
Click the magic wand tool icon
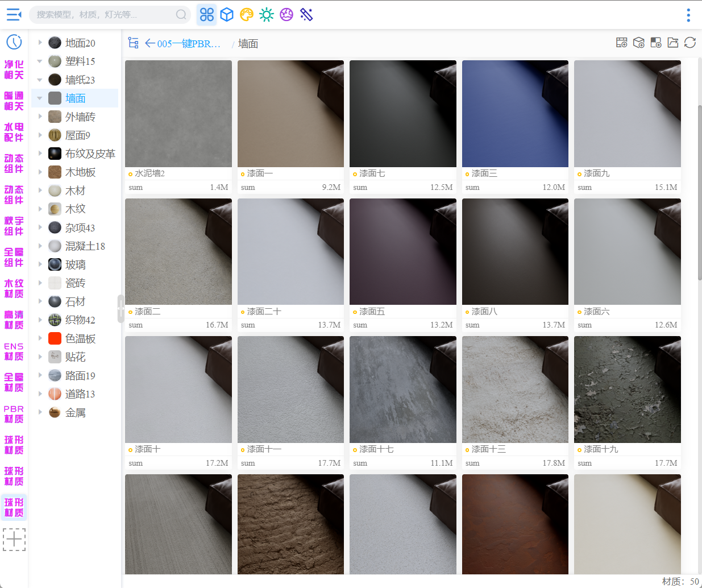coord(306,15)
